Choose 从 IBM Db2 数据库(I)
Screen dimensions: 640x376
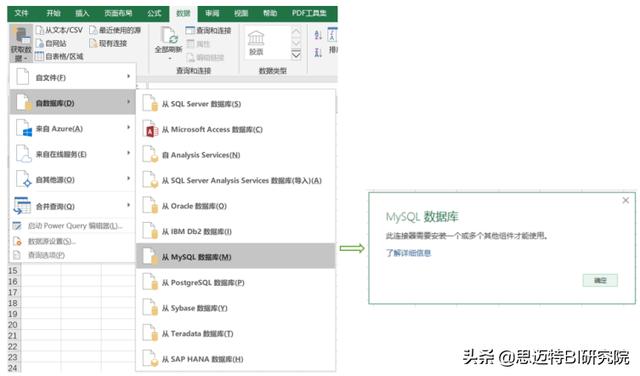coord(236,231)
